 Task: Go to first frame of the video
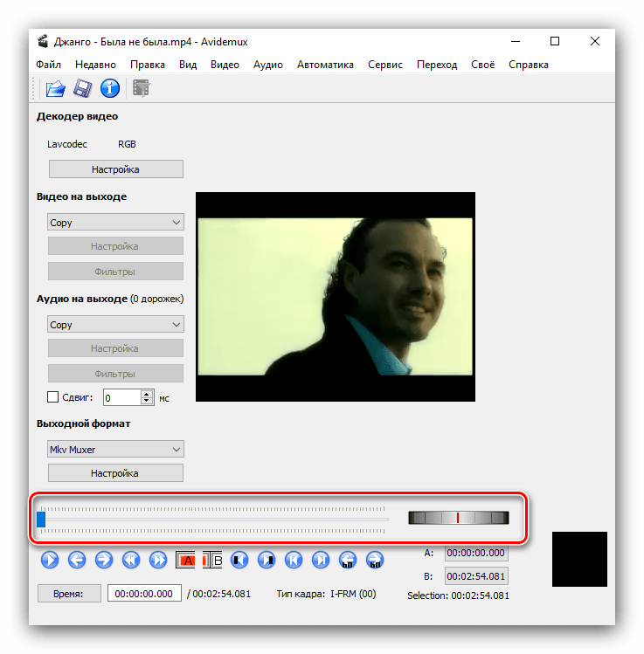coord(294,560)
